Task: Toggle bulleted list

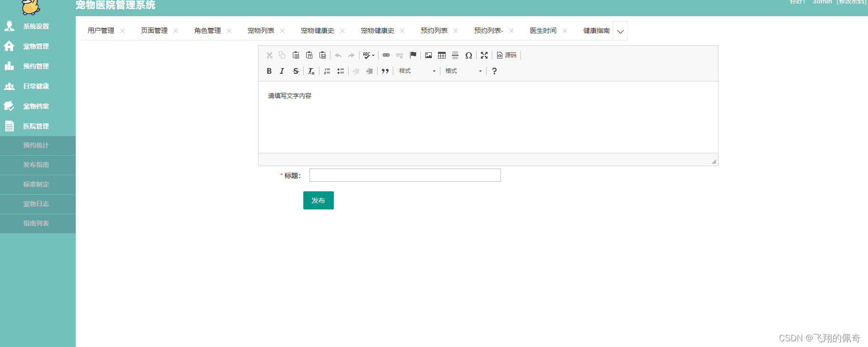Action: (340, 71)
